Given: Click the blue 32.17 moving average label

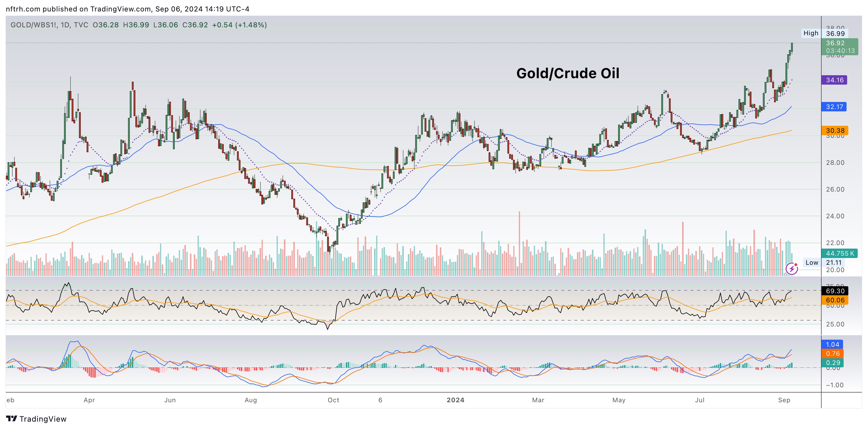Looking at the screenshot, I should (834, 107).
